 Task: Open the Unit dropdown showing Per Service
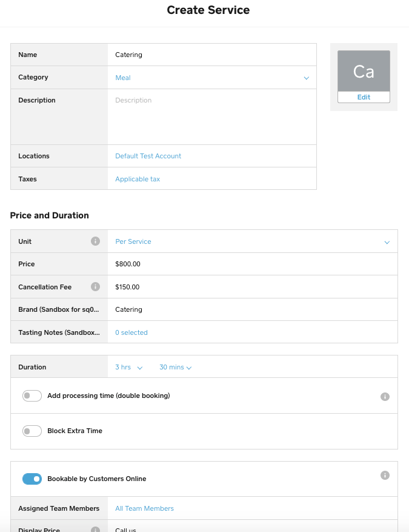[x=253, y=241]
